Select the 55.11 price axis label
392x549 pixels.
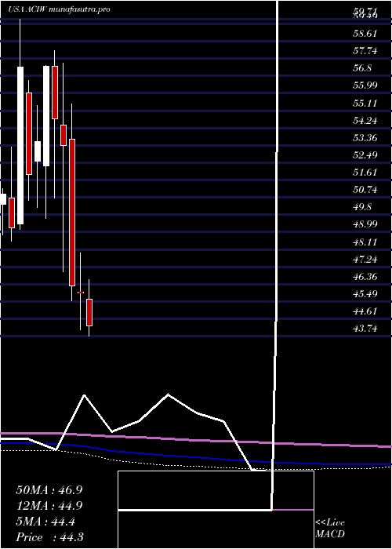tap(365, 104)
